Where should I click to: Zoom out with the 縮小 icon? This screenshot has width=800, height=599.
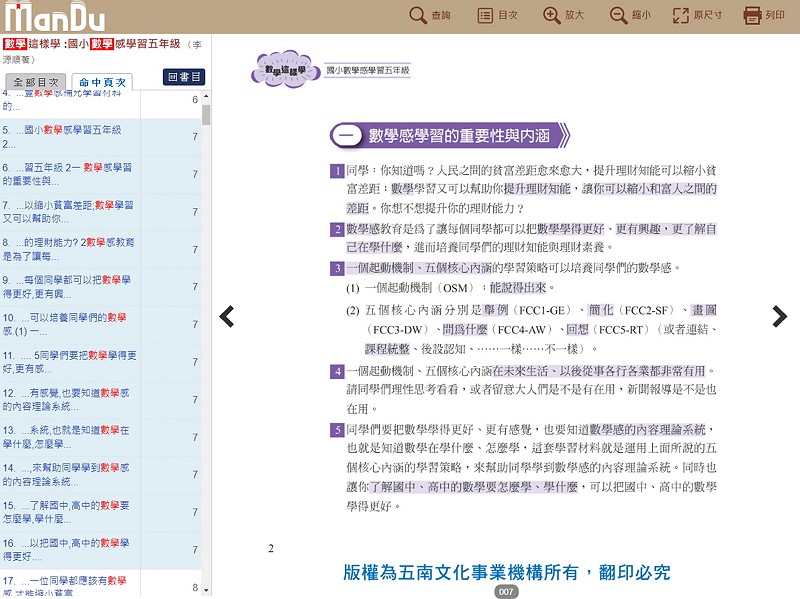pyautogui.click(x=619, y=15)
